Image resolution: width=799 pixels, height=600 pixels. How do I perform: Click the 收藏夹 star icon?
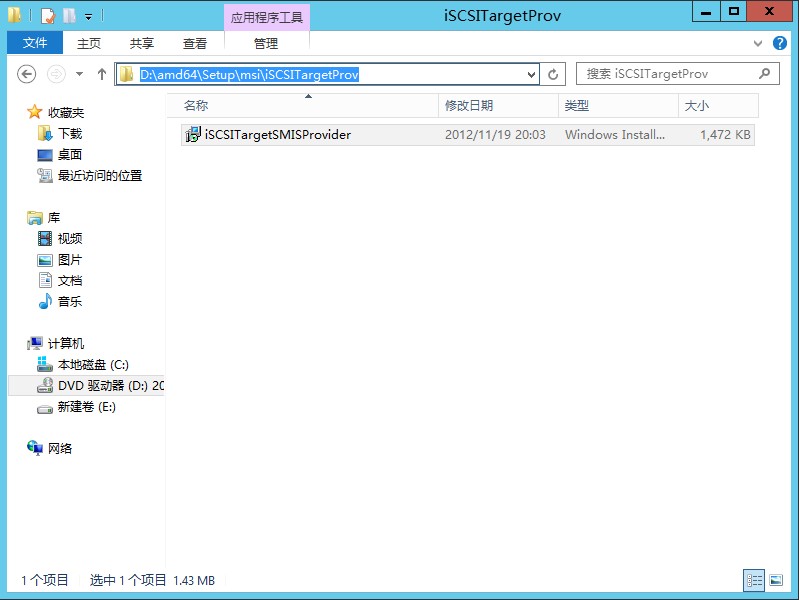pos(34,112)
